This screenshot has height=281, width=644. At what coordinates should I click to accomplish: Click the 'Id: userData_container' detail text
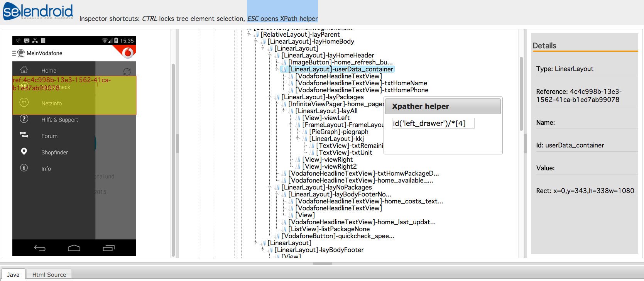pyautogui.click(x=570, y=145)
